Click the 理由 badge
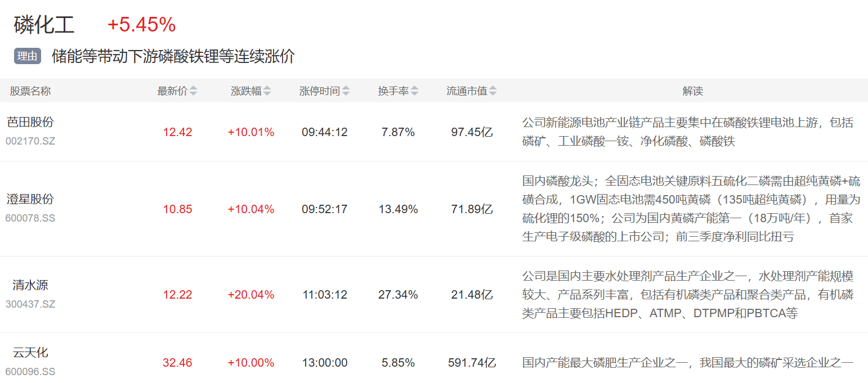The width and height of the screenshot is (868, 383). (x=28, y=56)
